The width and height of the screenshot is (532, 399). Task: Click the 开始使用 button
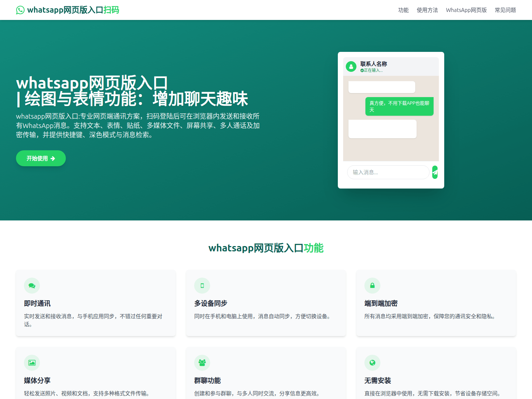[x=41, y=158]
